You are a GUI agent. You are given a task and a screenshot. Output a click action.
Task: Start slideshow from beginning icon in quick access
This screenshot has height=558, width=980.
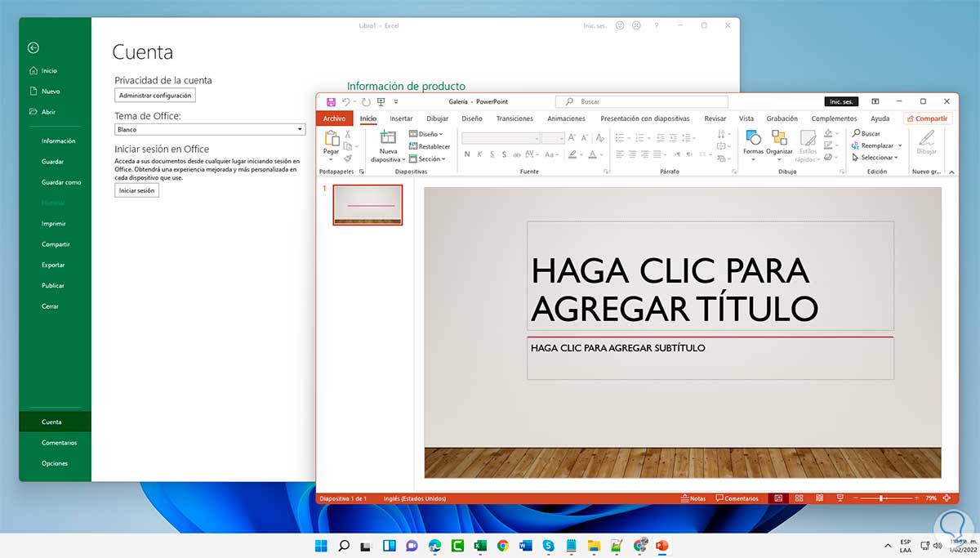(x=381, y=102)
